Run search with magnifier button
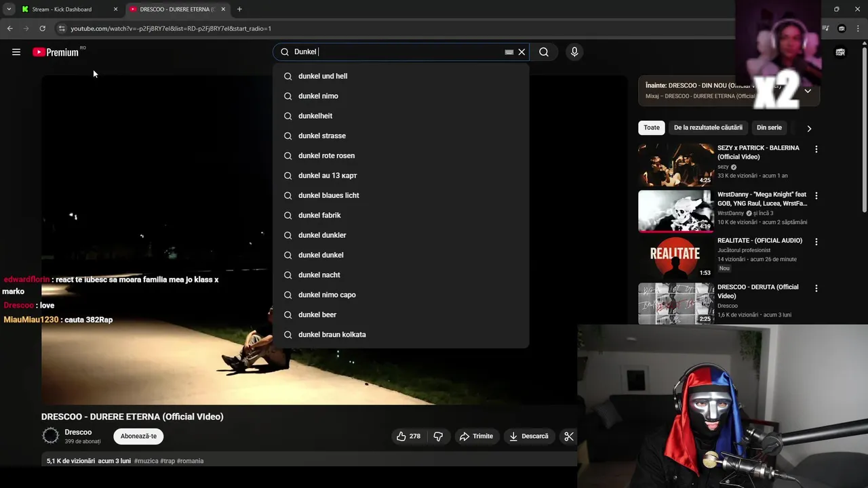868x488 pixels. (544, 52)
